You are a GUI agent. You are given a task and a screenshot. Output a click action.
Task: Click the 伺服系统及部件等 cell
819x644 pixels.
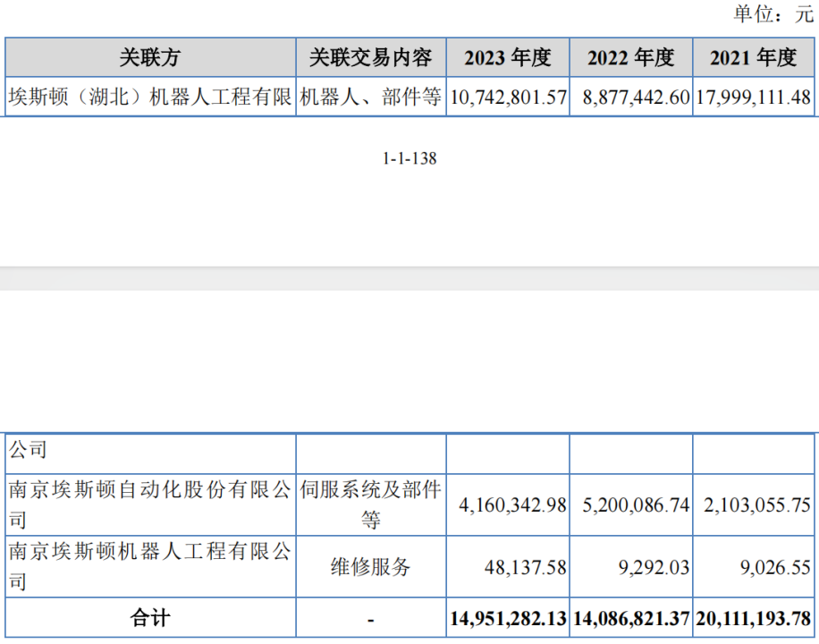click(371, 504)
